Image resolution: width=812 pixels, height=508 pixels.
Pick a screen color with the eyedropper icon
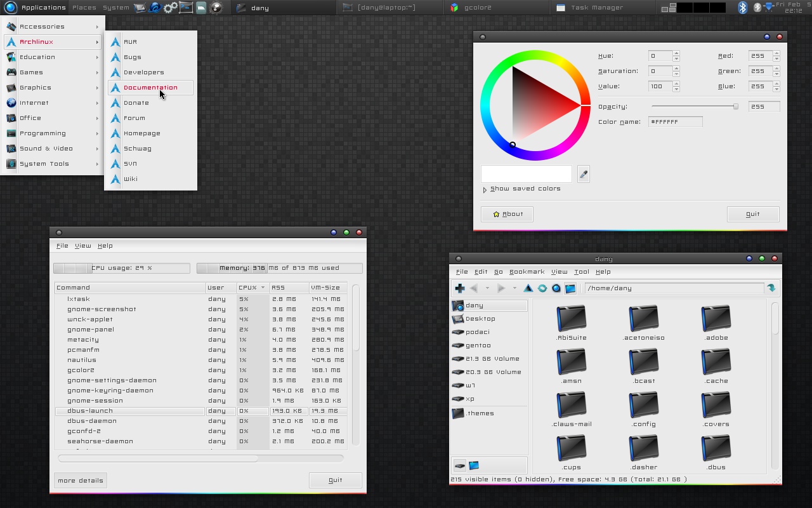584,174
